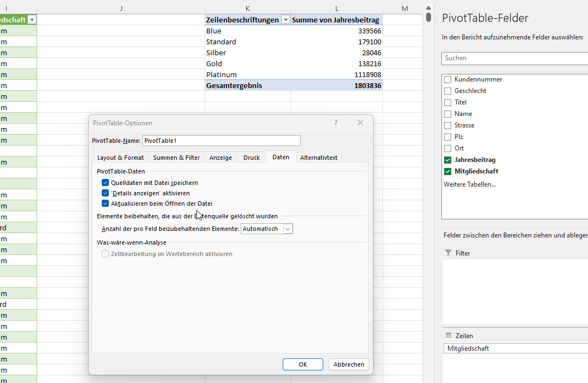Open Weitere Tabellen link
Viewport: 588px width, 383px height.
[469, 184]
